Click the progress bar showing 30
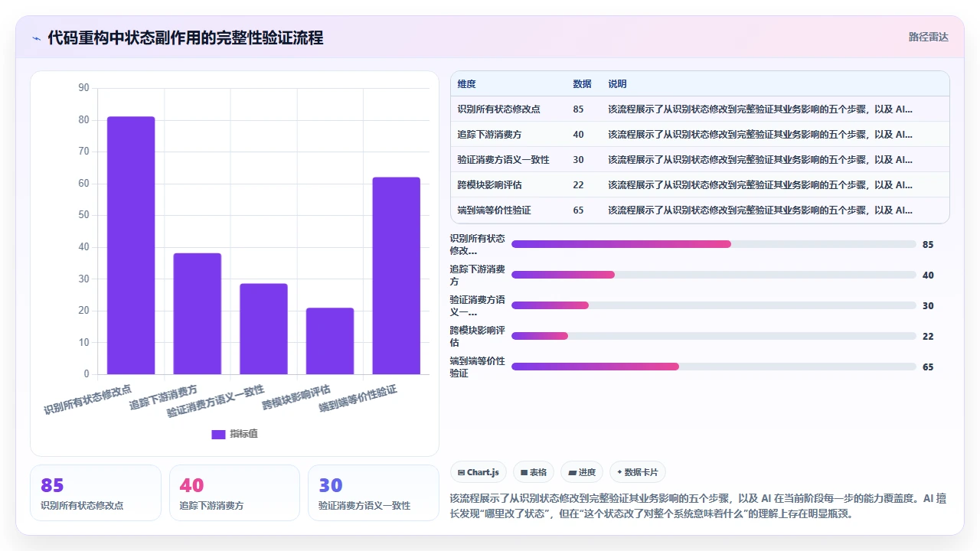 (714, 305)
